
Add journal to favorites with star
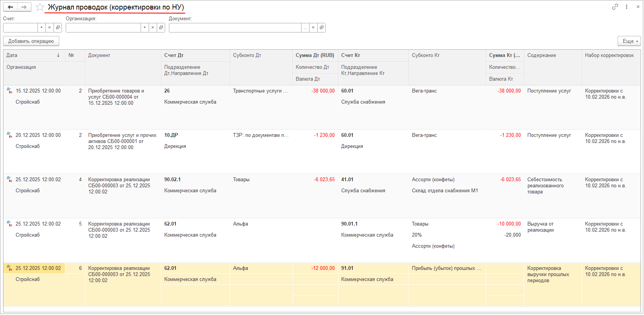click(40, 7)
